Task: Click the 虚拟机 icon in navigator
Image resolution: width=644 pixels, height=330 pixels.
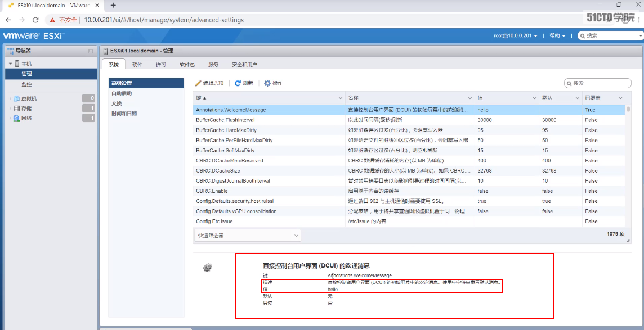Action: 16,98
